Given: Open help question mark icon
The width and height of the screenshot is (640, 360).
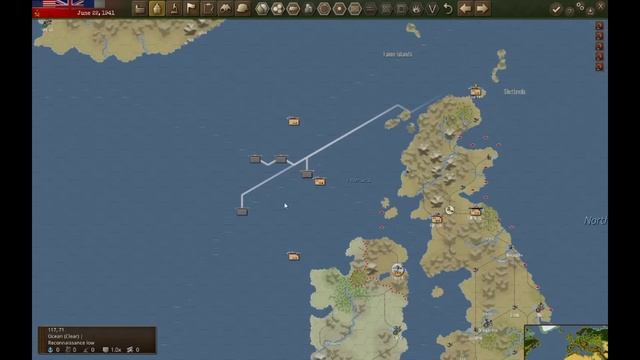Looking at the screenshot, I should (569, 11).
